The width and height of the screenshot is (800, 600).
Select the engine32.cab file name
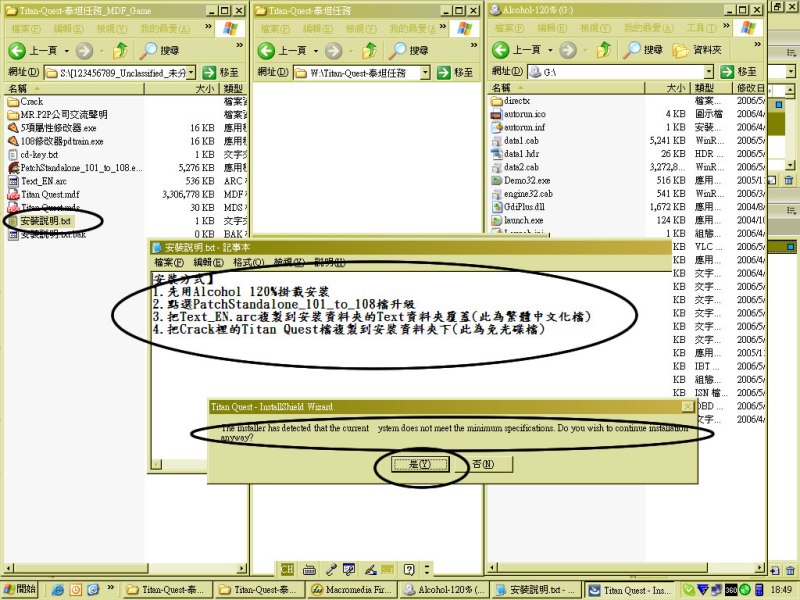coord(528,194)
